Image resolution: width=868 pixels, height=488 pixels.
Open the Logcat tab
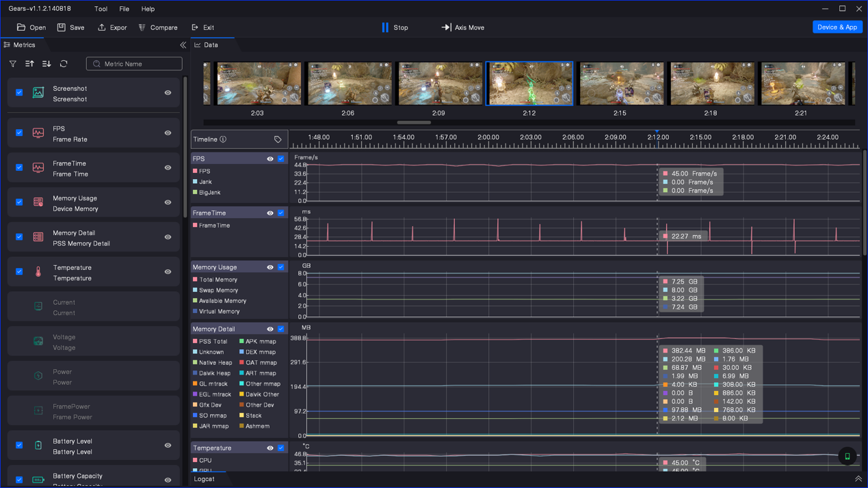pyautogui.click(x=204, y=479)
